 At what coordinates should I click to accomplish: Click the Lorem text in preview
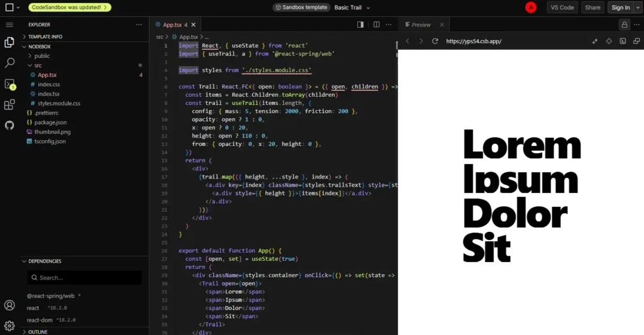pos(522,144)
